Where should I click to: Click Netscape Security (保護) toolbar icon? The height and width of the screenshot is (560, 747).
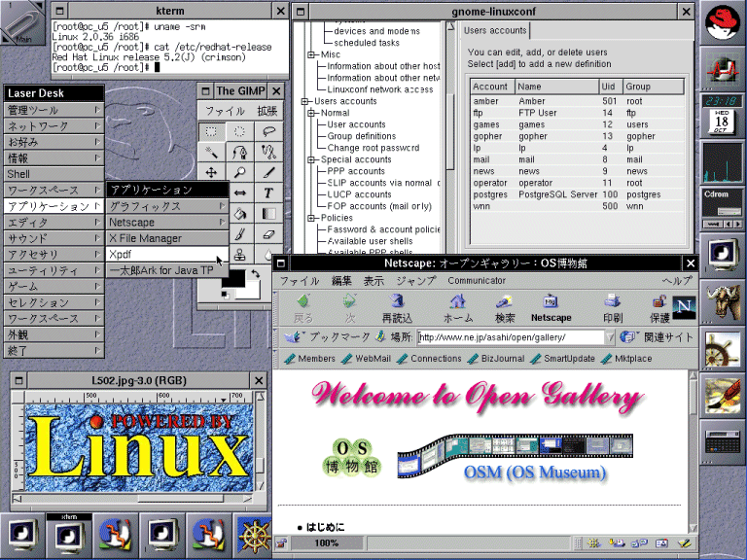[x=659, y=307]
